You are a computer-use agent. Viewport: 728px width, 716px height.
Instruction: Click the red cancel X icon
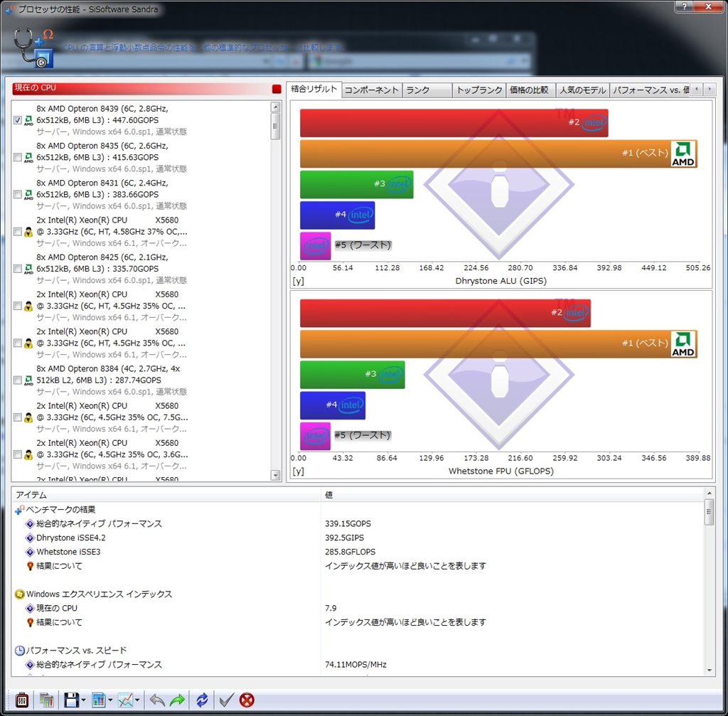(247, 700)
